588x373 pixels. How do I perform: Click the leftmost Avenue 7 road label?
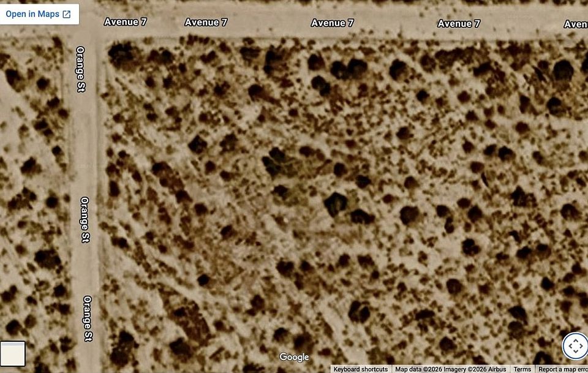pyautogui.click(x=125, y=21)
